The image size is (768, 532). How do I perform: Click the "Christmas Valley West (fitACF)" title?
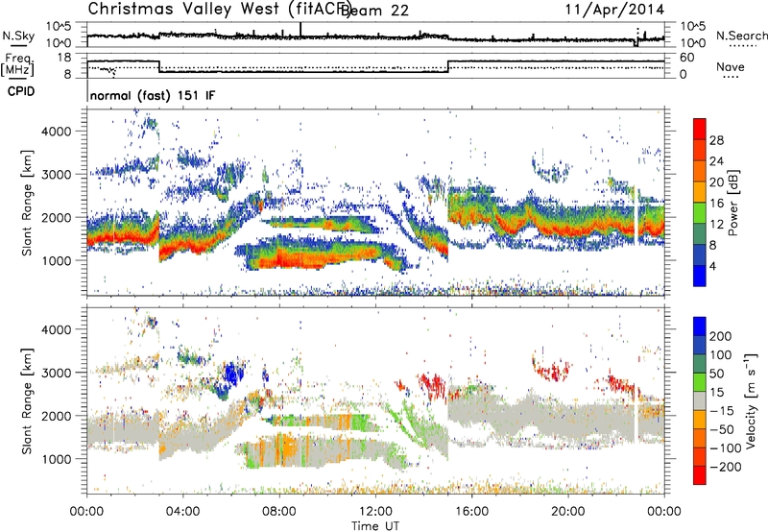[219, 10]
